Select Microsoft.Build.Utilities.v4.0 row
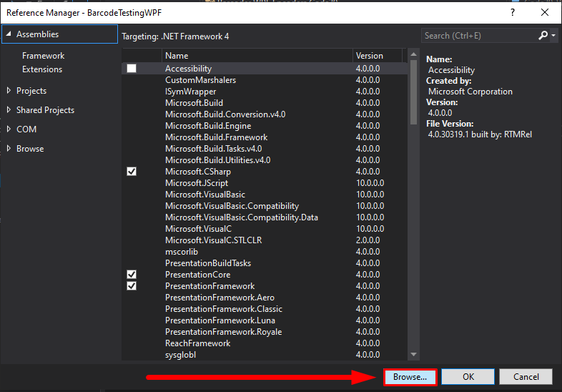The image size is (562, 392). click(x=265, y=160)
